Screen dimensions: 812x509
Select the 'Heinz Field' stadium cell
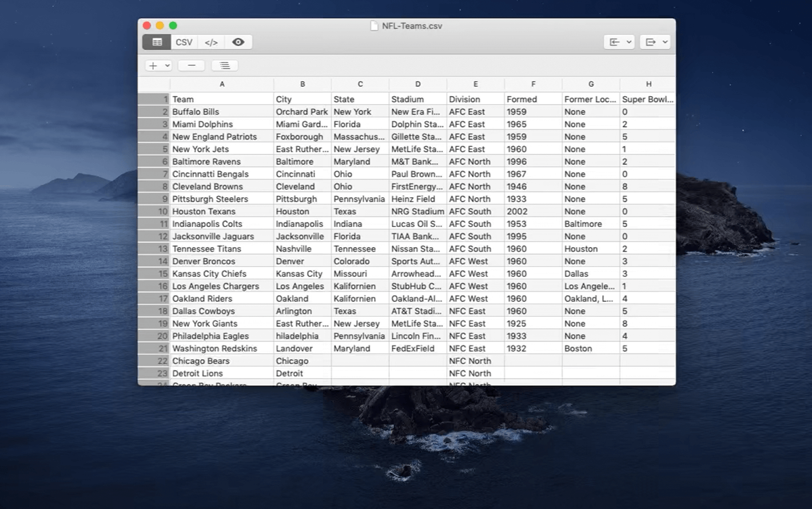click(418, 199)
